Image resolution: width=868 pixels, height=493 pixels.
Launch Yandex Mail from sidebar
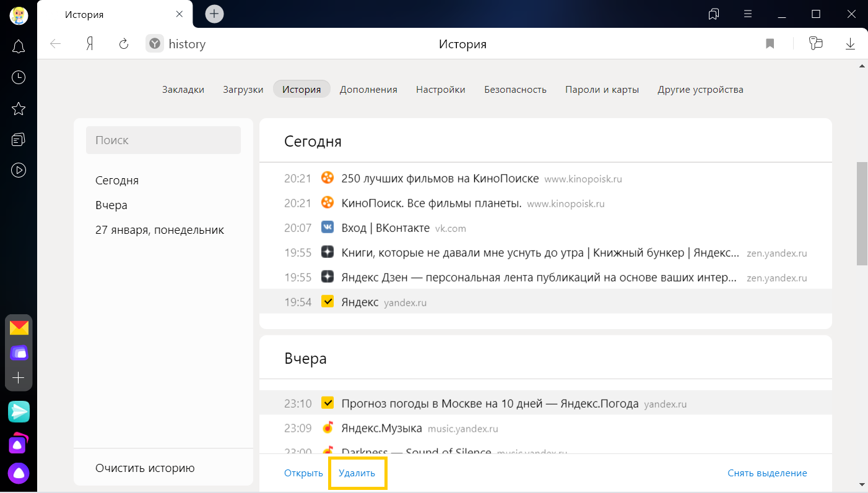pos(19,328)
